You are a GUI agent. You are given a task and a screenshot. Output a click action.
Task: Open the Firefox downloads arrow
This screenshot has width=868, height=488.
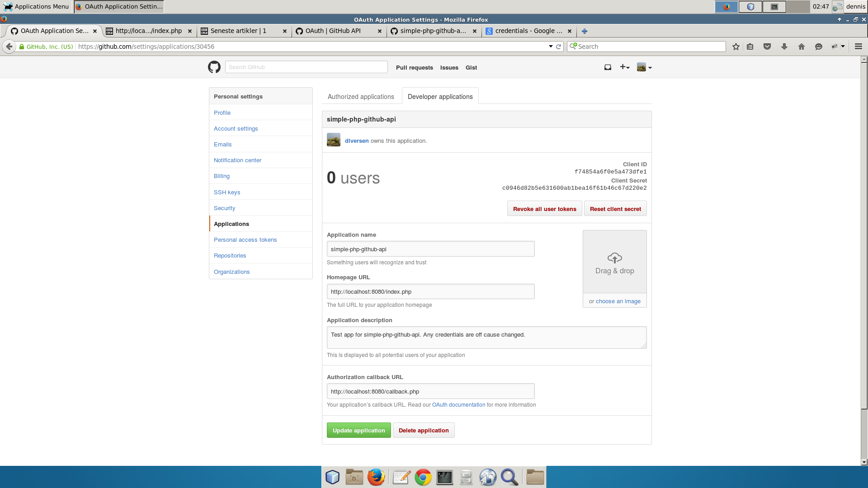pos(784,47)
